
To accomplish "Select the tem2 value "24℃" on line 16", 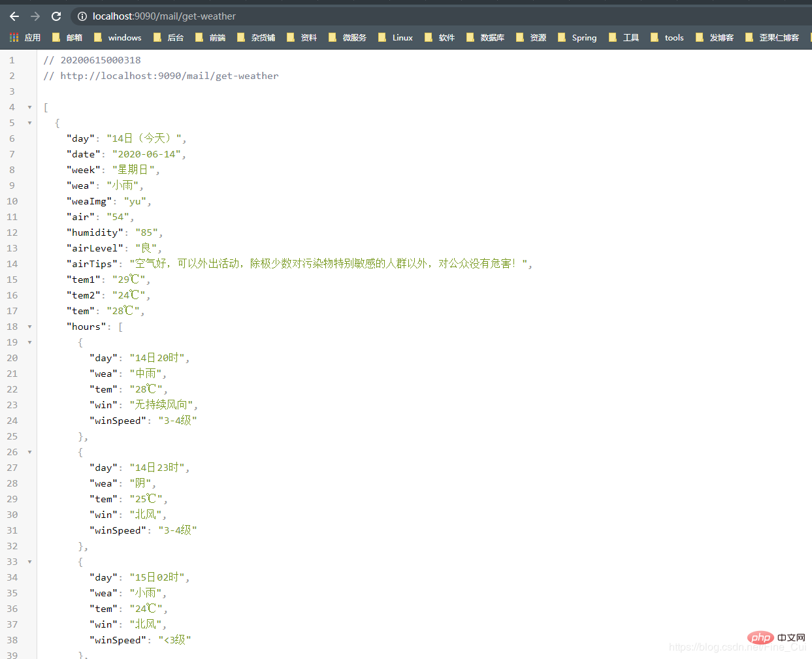I will click(129, 295).
